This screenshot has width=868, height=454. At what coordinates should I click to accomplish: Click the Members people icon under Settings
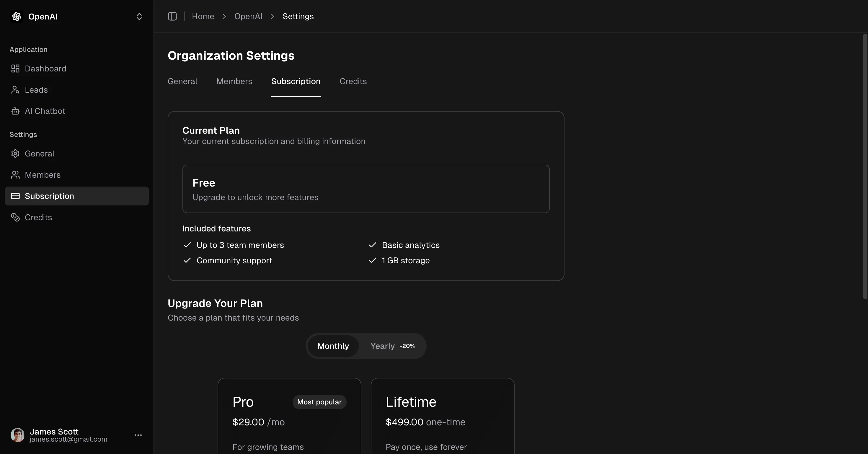(x=15, y=175)
